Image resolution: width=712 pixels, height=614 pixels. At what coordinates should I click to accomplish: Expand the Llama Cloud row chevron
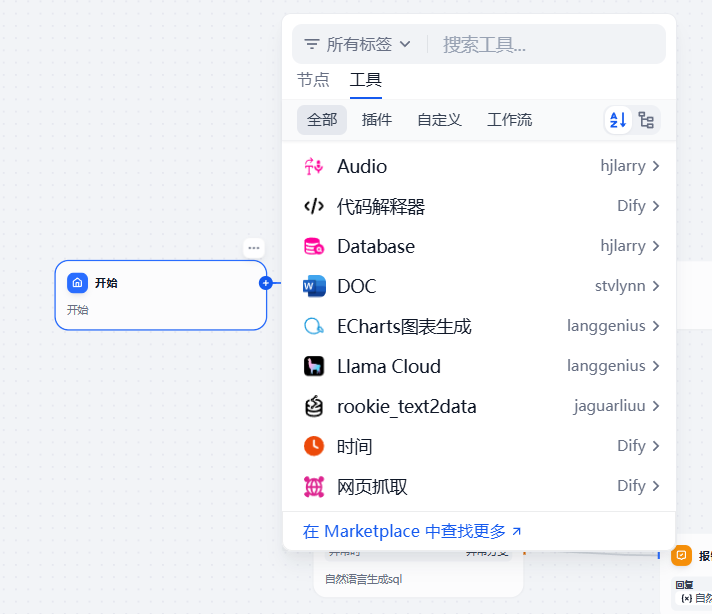(655, 366)
